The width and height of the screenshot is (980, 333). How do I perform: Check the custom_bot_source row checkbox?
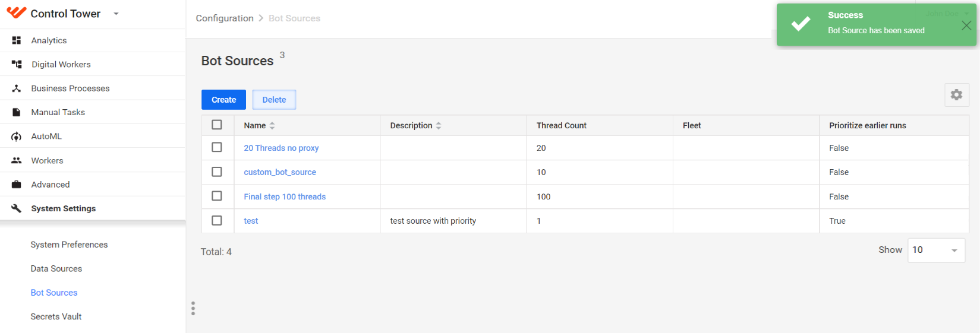[217, 172]
